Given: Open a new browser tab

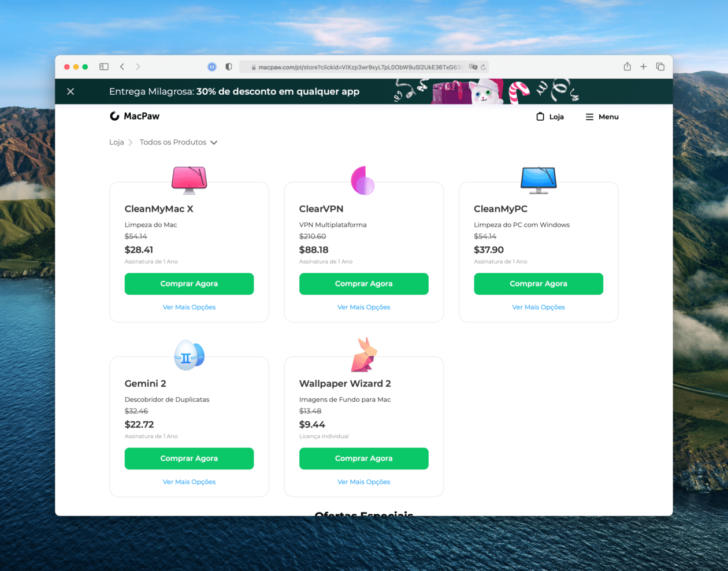Looking at the screenshot, I should pyautogui.click(x=643, y=66).
